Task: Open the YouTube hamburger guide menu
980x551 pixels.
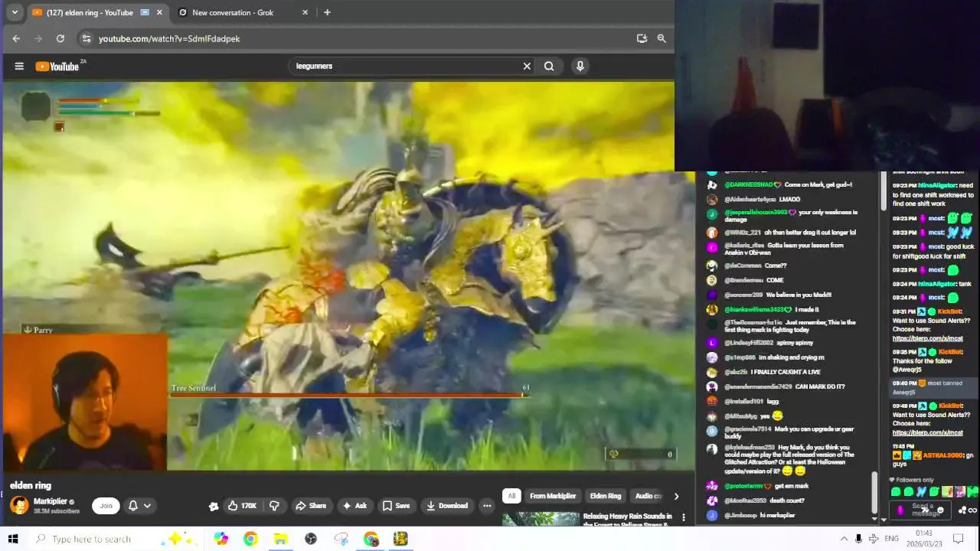Action: coord(19,66)
